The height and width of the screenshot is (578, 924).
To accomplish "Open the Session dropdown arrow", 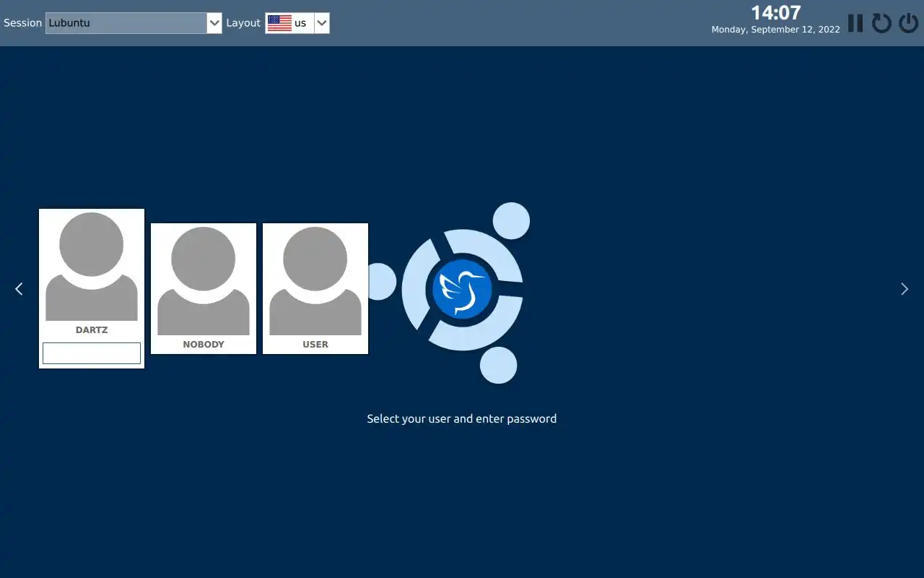I will pyautogui.click(x=214, y=23).
